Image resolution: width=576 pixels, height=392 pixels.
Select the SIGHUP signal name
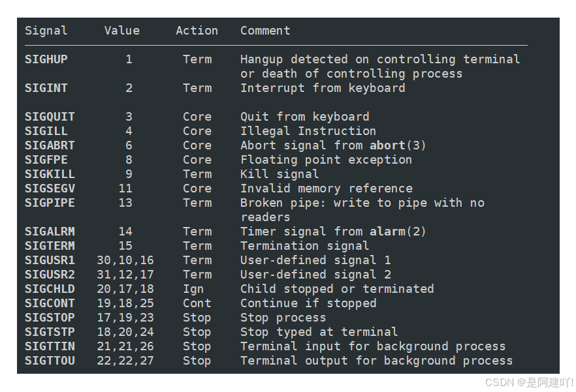[46, 59]
